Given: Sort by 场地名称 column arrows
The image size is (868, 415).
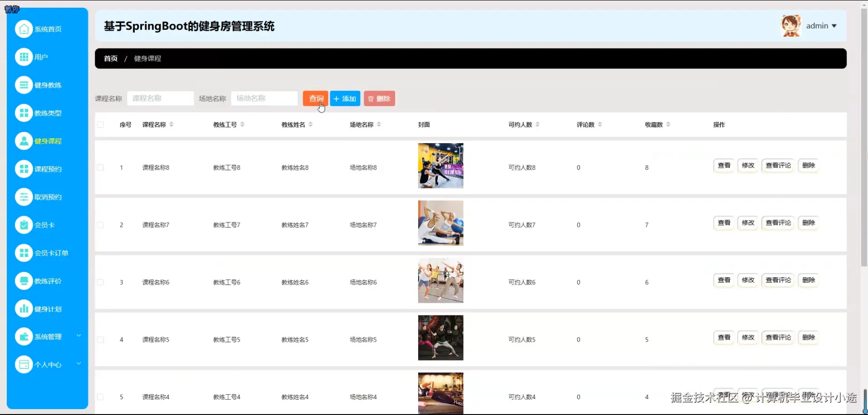Looking at the screenshot, I should pyautogui.click(x=379, y=125).
